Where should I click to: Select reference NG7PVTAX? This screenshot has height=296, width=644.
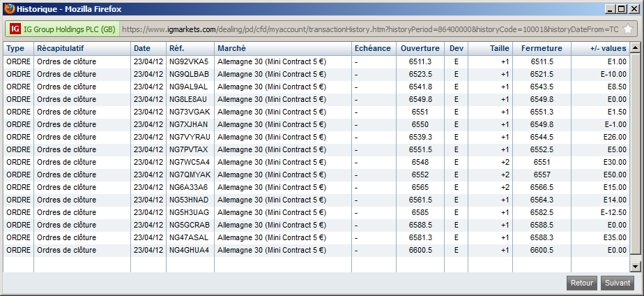(188, 149)
